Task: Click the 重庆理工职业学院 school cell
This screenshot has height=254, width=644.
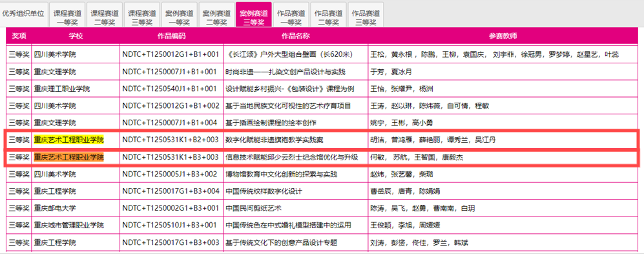Action: coord(62,89)
